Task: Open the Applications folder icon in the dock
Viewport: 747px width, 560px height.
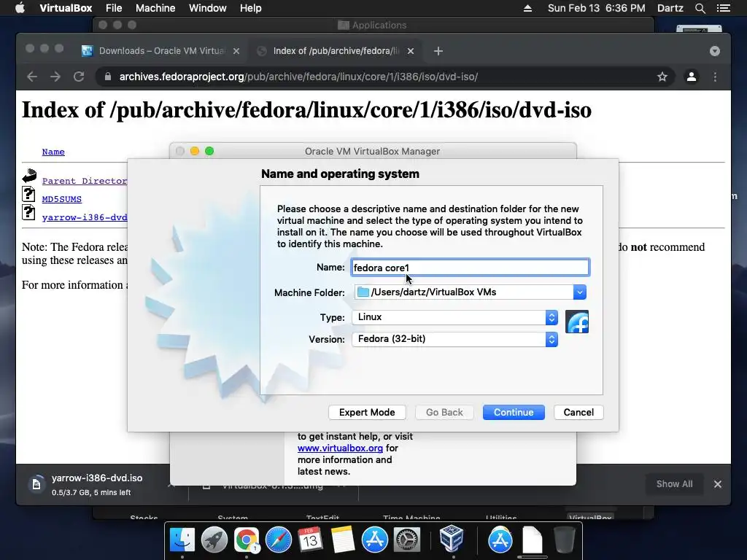Action: tap(500, 540)
